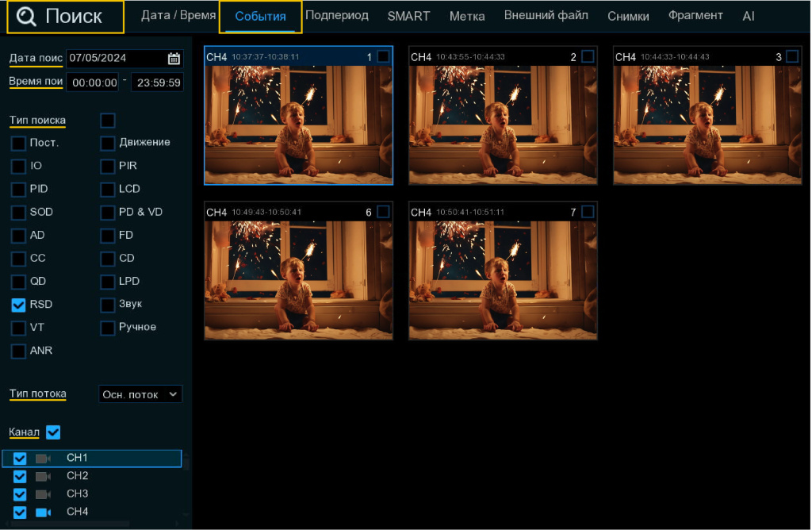Open event clip 10:49:43-10:50:41 thumbnail

coord(298,280)
